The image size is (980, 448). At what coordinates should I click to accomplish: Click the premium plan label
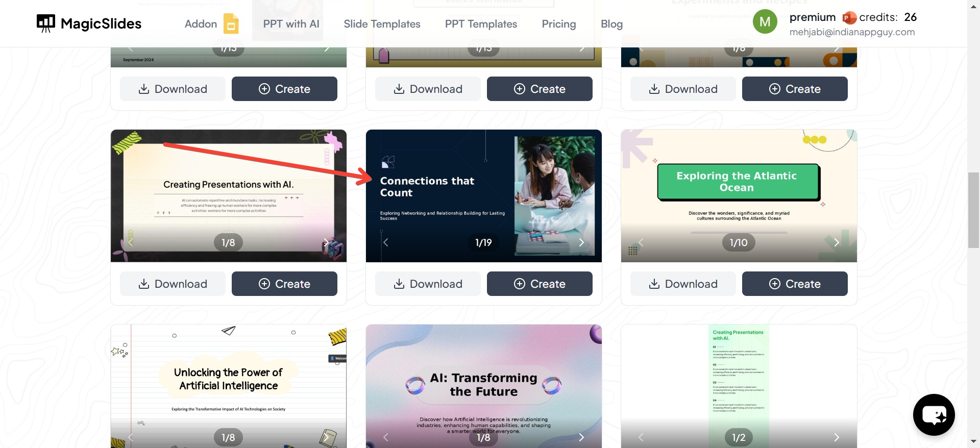click(813, 17)
